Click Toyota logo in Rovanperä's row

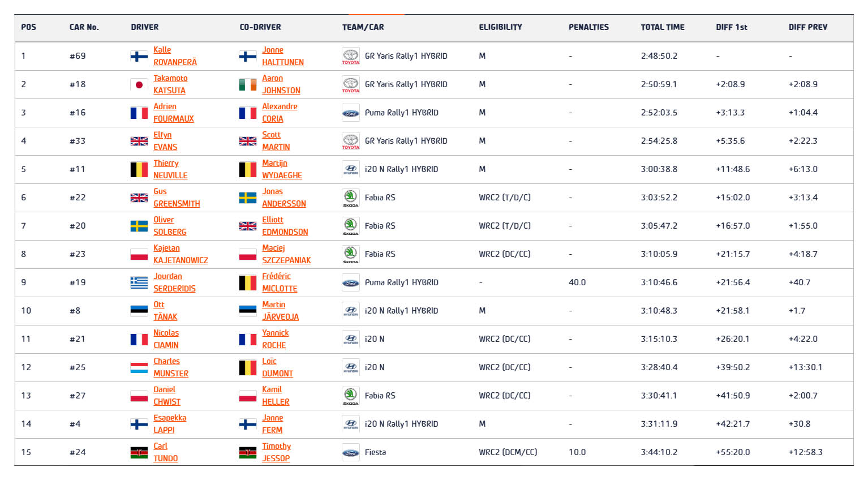coord(350,56)
